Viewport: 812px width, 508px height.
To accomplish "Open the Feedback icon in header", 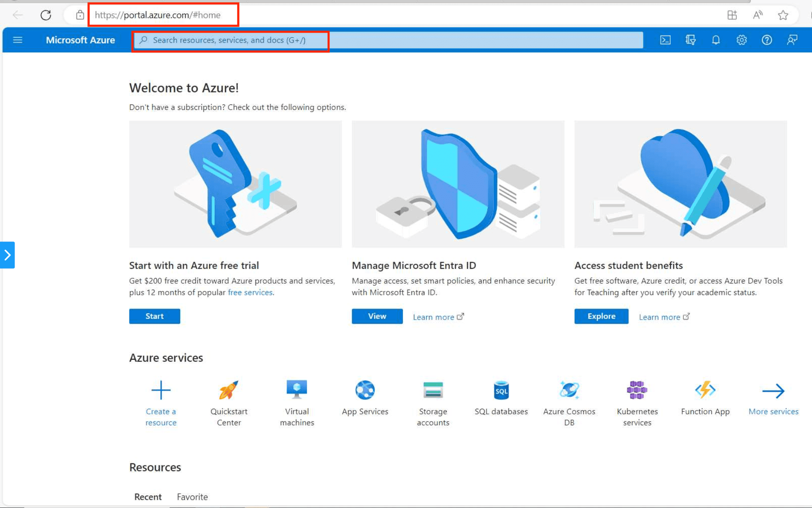I will click(x=792, y=40).
